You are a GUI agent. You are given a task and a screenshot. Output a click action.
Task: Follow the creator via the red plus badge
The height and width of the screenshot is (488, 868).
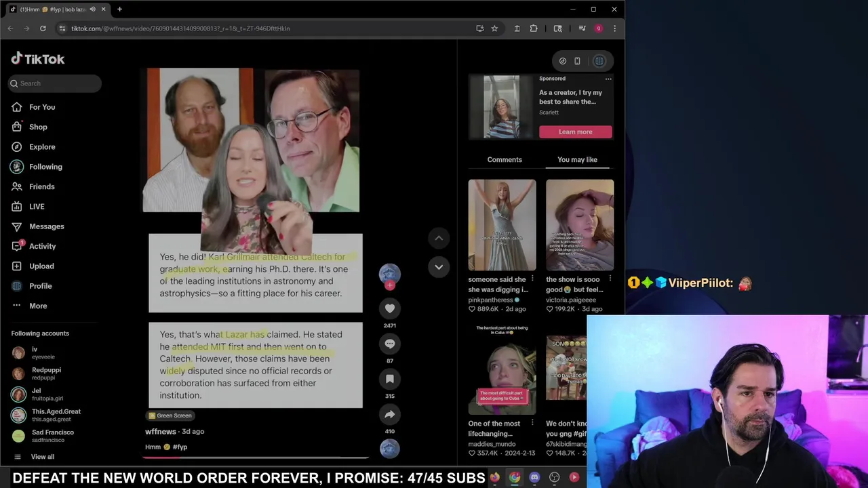[x=390, y=285]
